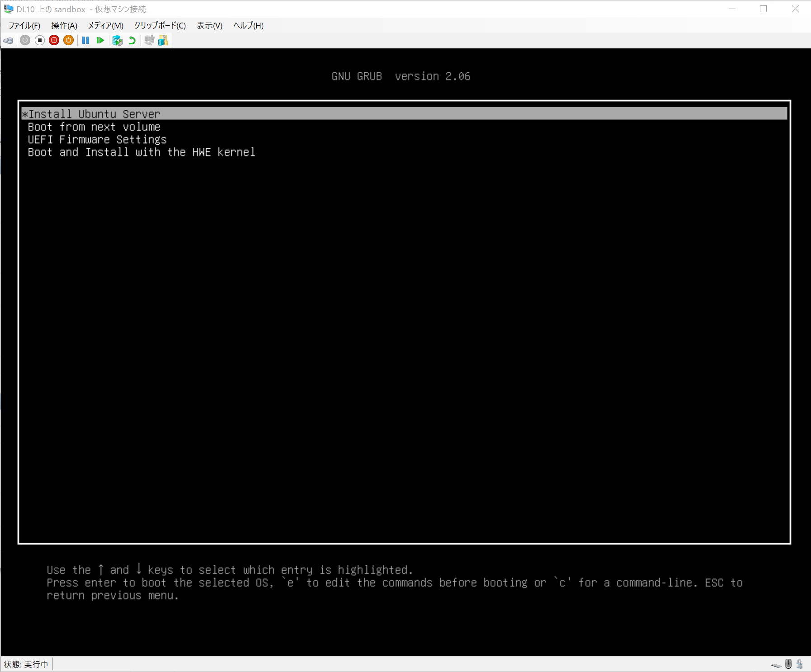Click the mouse icon in the status bar

coord(788,663)
